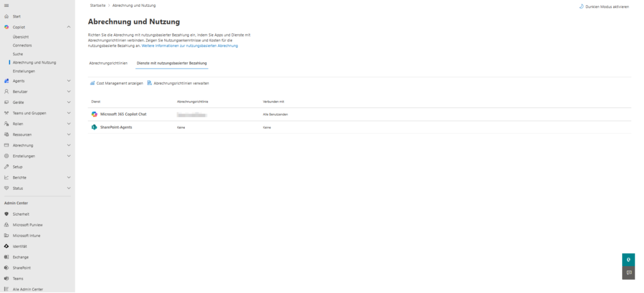
Task: Switch to the Abrechnungsrichtlinien tab
Action: 108,64
